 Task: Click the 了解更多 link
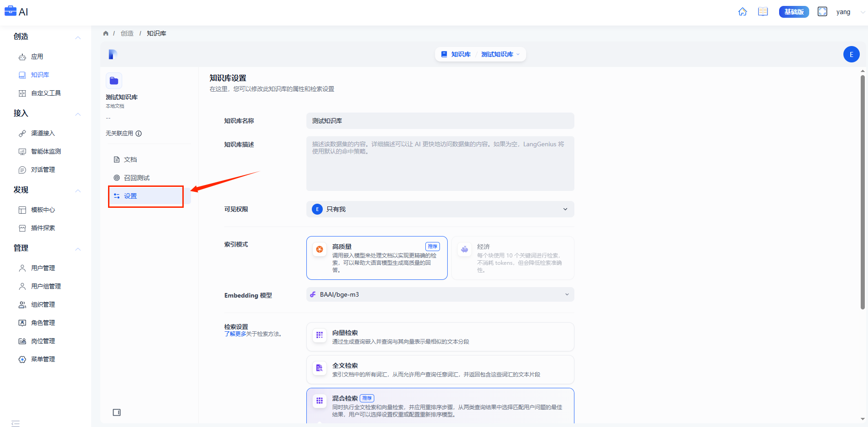coord(235,334)
